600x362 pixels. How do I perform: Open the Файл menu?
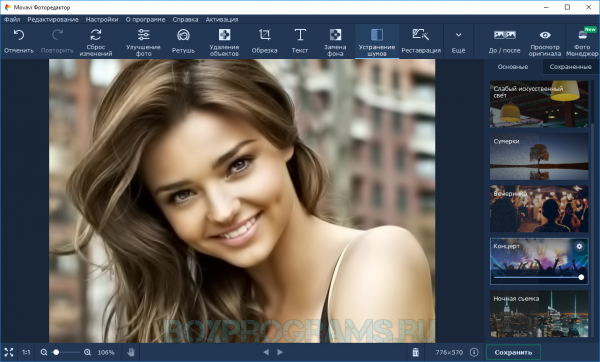[12, 20]
